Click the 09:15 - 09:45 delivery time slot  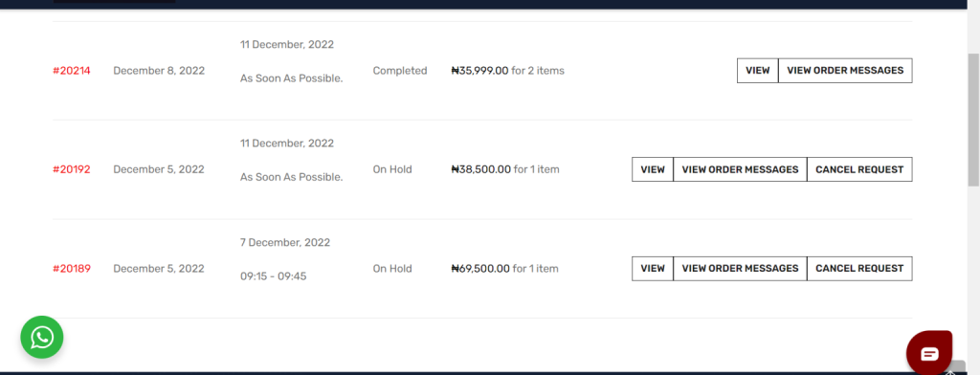click(273, 276)
